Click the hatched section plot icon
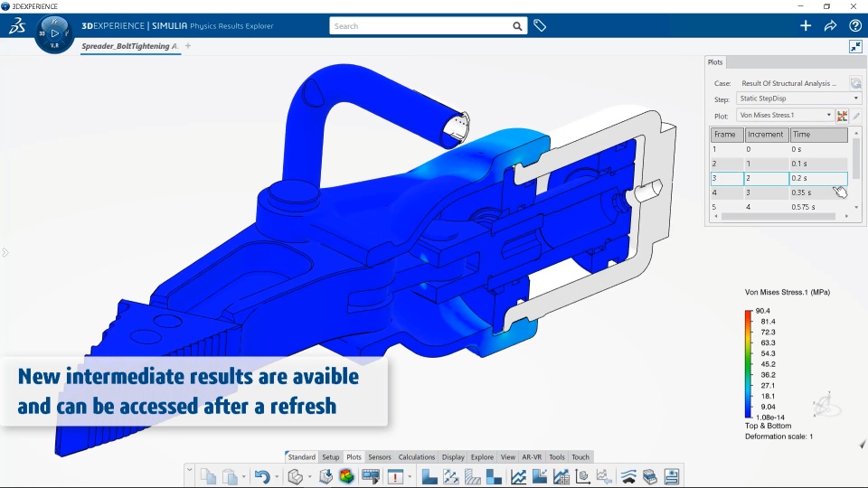The image size is (868, 488). [472, 476]
